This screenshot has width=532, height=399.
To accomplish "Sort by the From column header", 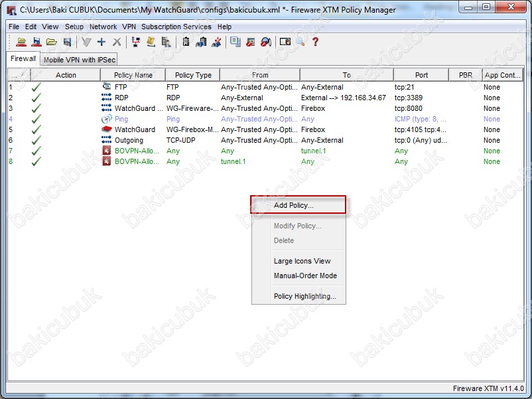I will tap(260, 75).
